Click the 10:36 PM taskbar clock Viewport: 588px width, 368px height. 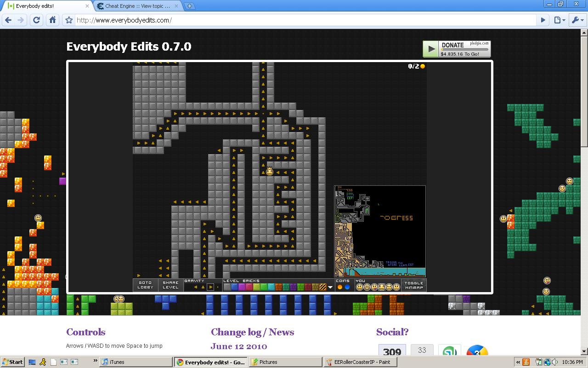pos(572,362)
